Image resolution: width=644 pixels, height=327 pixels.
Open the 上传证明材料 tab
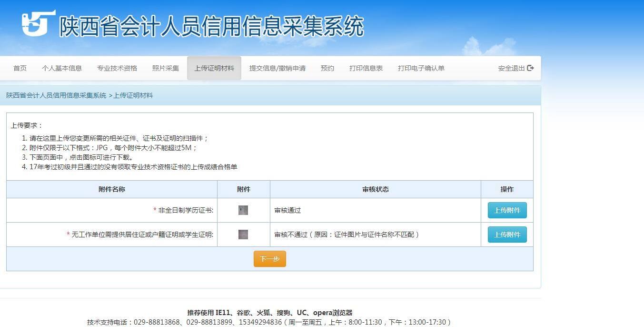click(214, 68)
